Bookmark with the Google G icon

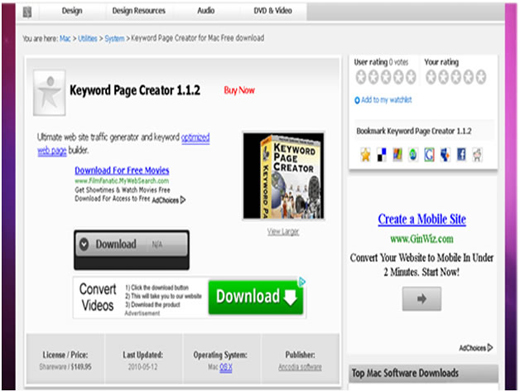(x=429, y=155)
